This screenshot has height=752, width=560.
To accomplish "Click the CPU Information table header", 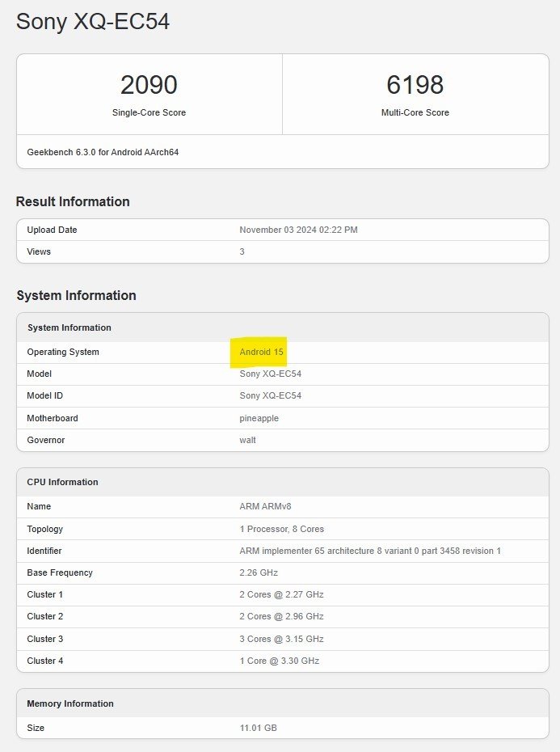I will click(62, 482).
